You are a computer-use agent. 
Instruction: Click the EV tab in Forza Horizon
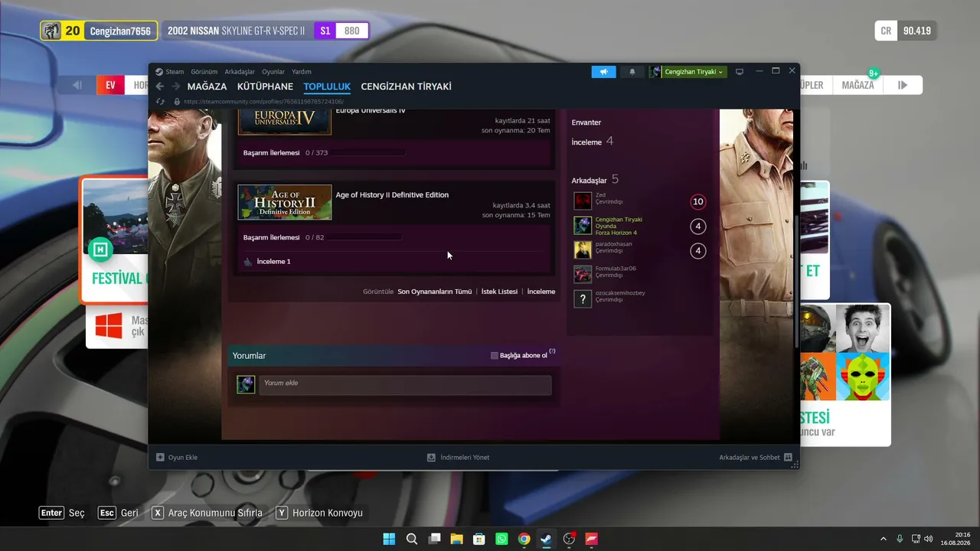[110, 85]
